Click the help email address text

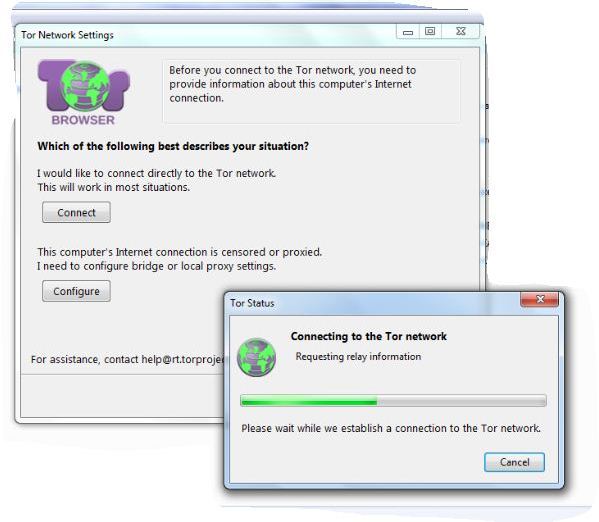coord(183,360)
